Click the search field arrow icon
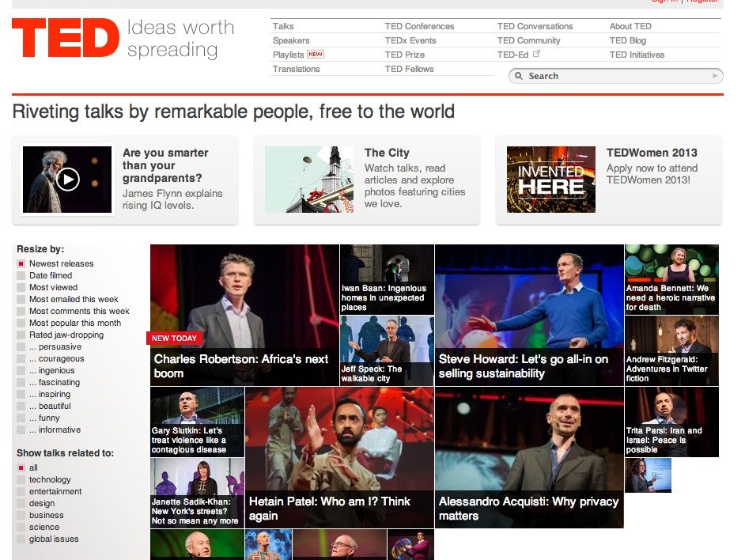Image resolution: width=745 pixels, height=560 pixels. (715, 76)
